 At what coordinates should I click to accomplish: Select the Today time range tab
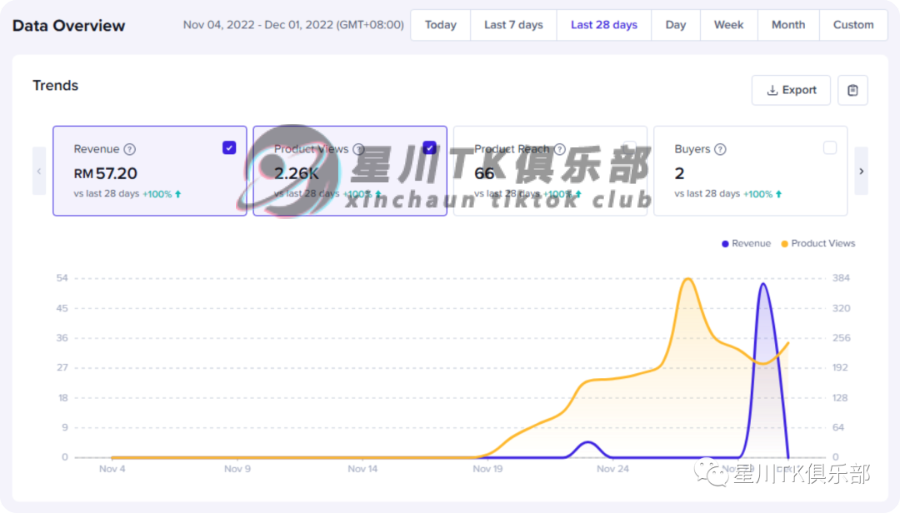[x=440, y=25]
